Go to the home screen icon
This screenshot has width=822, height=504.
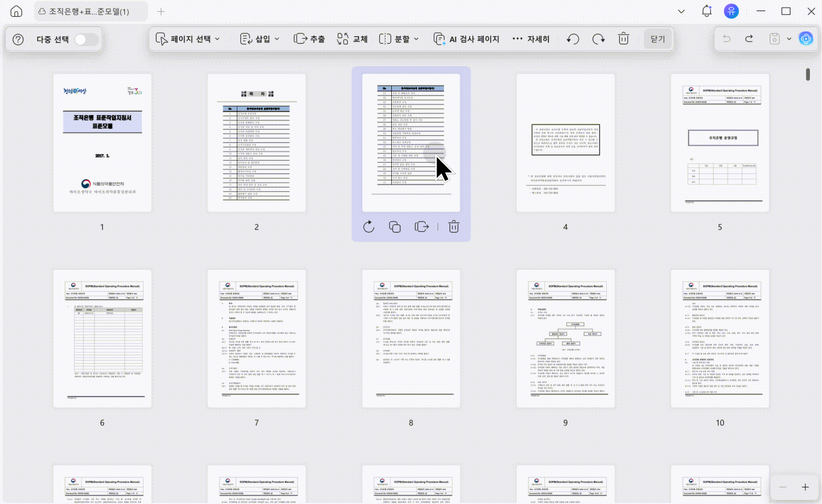pyautogui.click(x=17, y=11)
